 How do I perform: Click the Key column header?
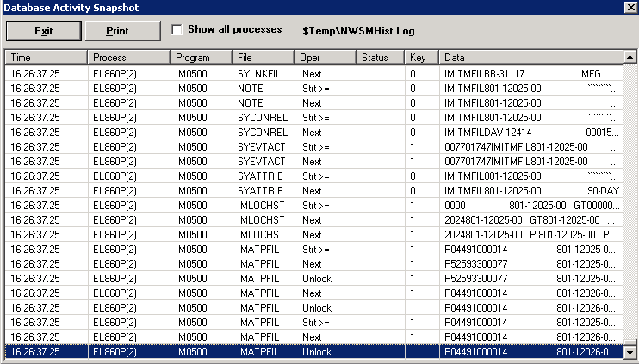(x=422, y=58)
